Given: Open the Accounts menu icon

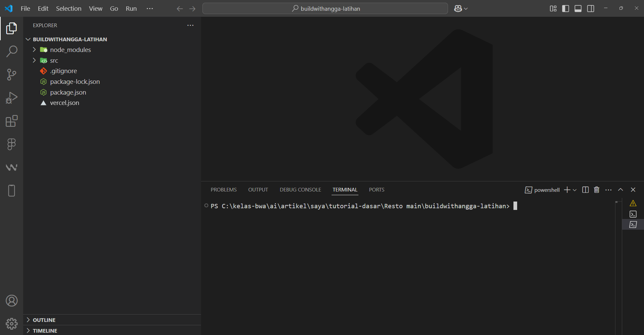Looking at the screenshot, I should pos(11,301).
